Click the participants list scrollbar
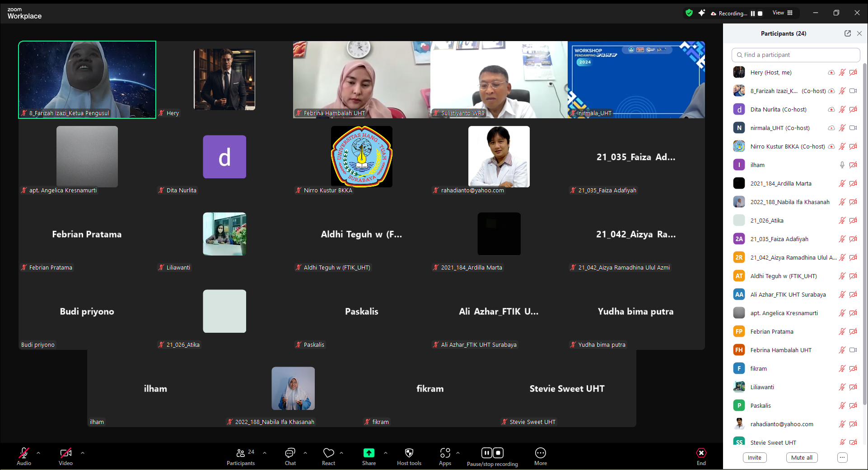The image size is (868, 470). click(864, 226)
